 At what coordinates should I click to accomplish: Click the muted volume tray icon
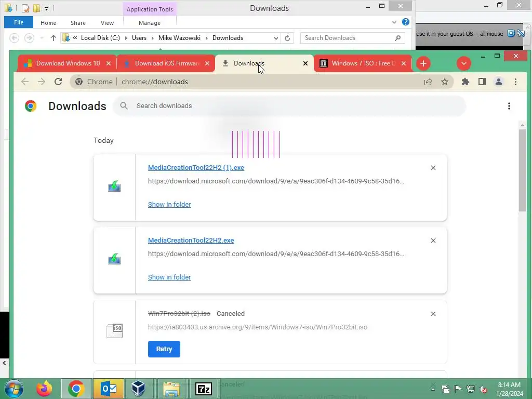pyautogui.click(x=483, y=389)
